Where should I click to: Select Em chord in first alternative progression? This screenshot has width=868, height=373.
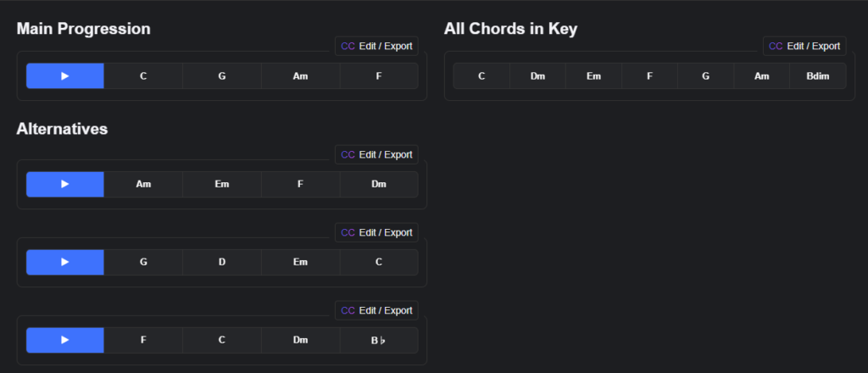[x=221, y=184]
